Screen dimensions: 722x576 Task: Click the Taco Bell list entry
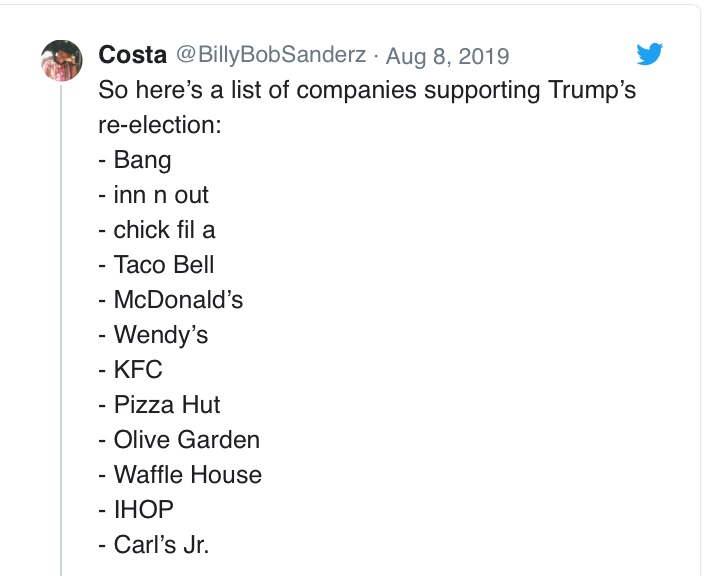tap(156, 265)
